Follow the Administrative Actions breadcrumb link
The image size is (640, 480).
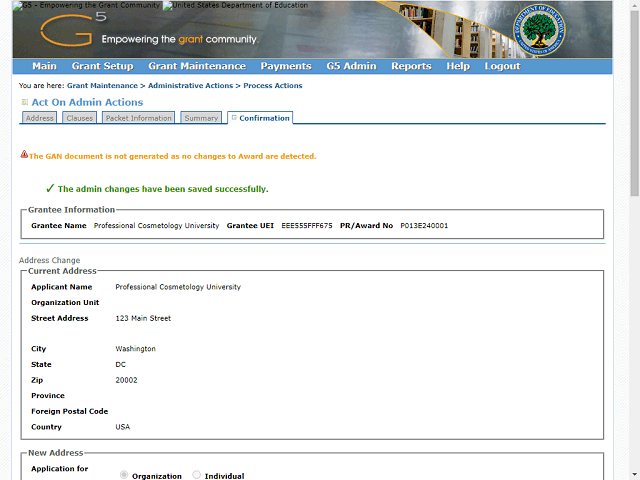[190, 86]
